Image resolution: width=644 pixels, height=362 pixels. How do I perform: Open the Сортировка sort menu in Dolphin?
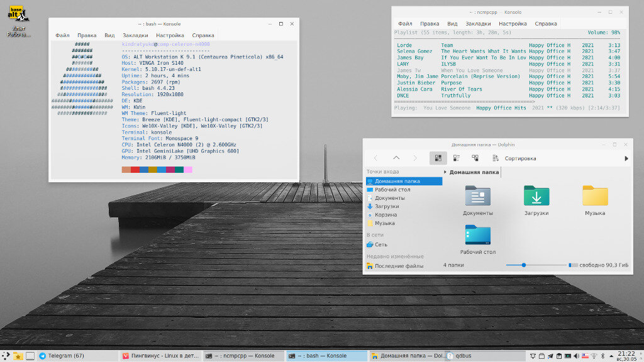point(514,158)
